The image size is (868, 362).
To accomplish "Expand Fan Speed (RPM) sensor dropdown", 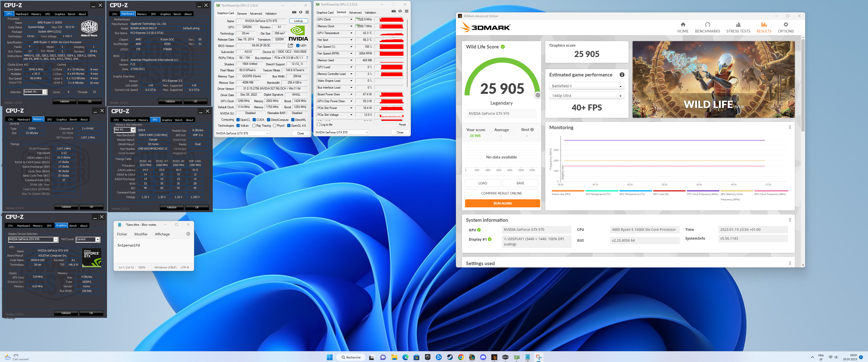I will coord(351,53).
